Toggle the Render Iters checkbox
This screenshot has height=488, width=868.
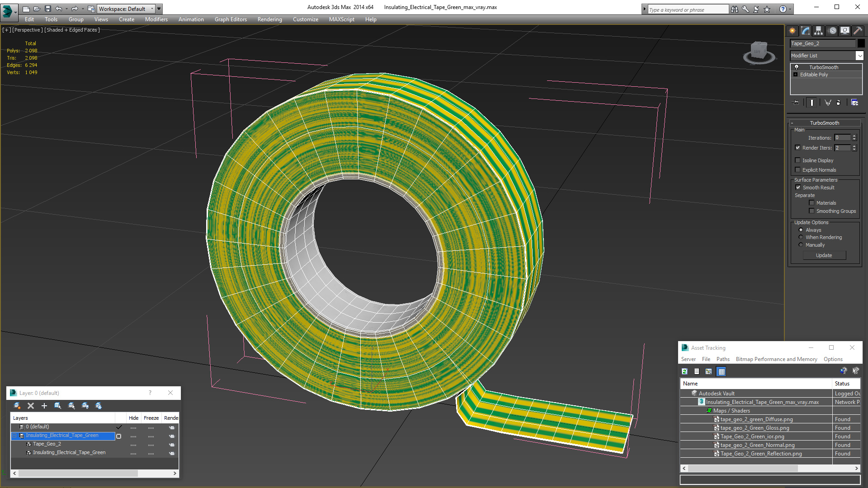(797, 148)
